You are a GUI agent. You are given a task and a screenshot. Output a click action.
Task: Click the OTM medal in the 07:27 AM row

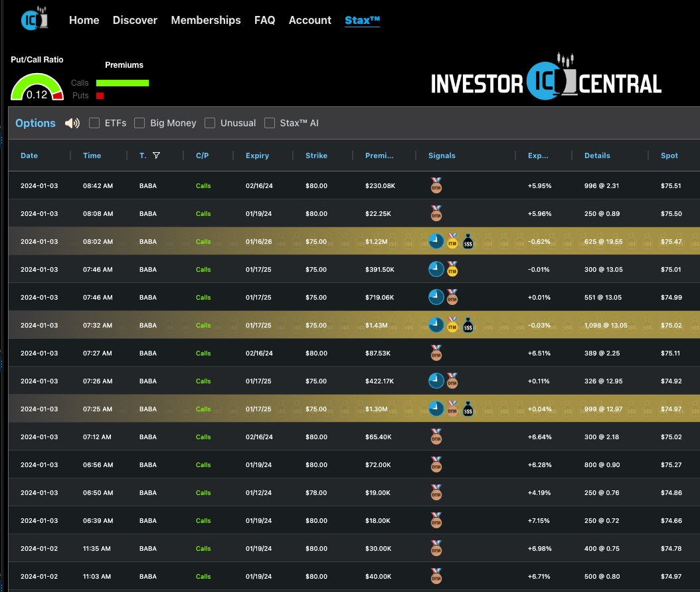[x=436, y=353]
